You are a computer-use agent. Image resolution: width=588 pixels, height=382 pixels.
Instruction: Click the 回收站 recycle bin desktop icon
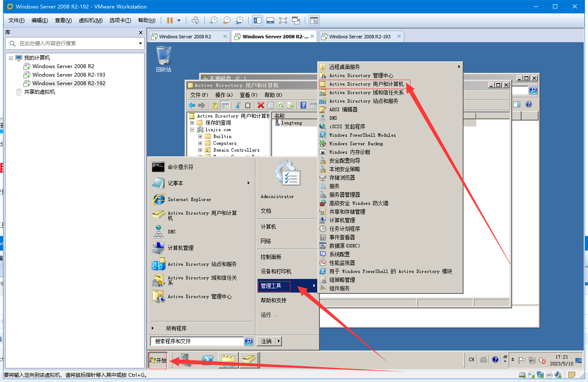(x=164, y=59)
